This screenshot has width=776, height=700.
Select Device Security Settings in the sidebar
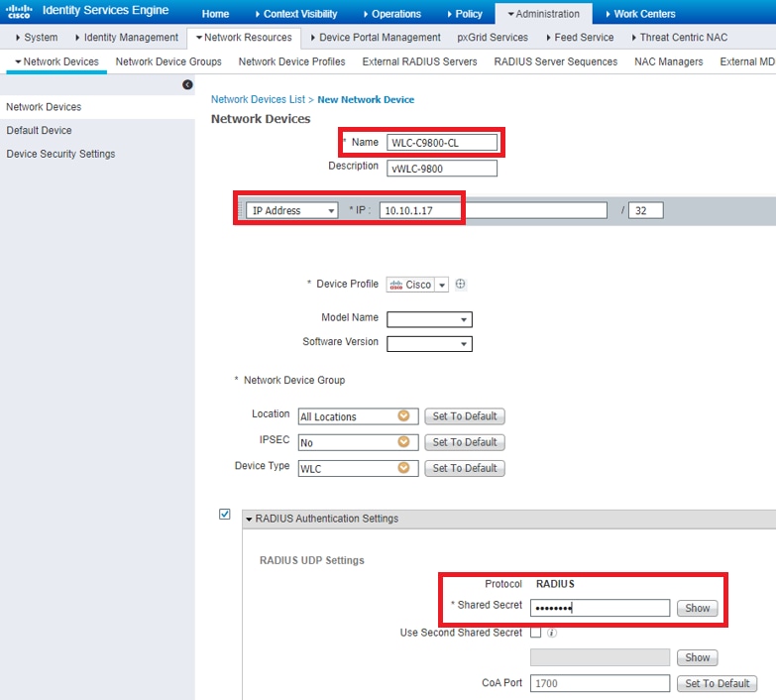point(60,154)
